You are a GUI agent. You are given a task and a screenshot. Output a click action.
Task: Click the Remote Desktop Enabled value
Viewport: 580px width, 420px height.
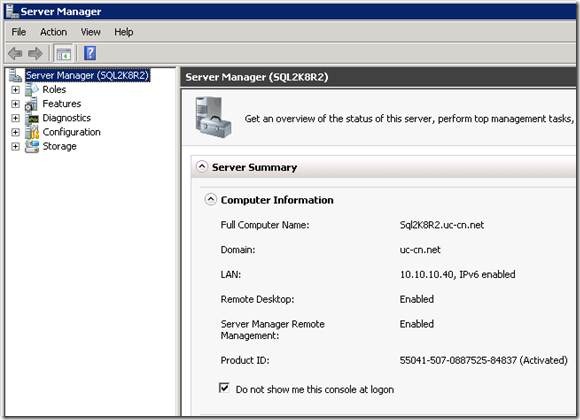[x=417, y=299]
